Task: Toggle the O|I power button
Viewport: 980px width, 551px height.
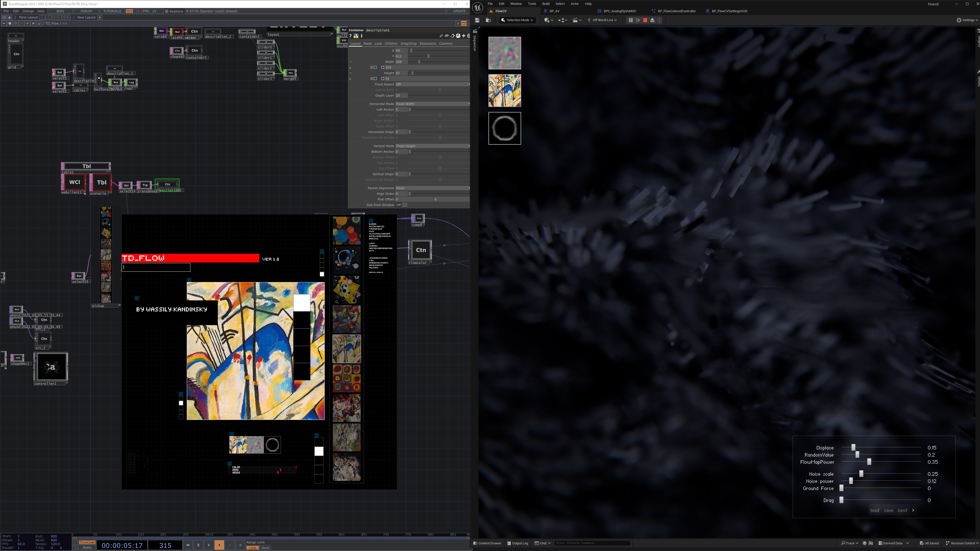Action: (129, 11)
